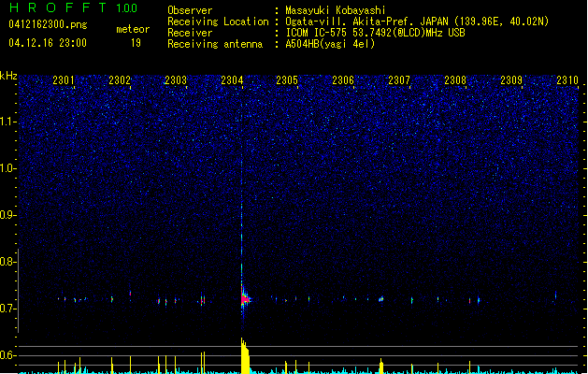Click the 0.9 kHz axis label
The height and width of the screenshot is (374, 588).
tap(8, 215)
